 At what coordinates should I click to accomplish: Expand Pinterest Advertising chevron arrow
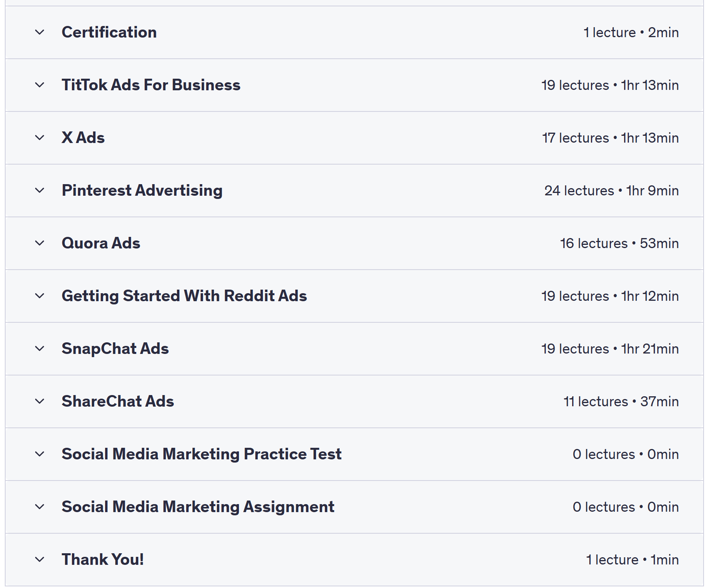(40, 191)
